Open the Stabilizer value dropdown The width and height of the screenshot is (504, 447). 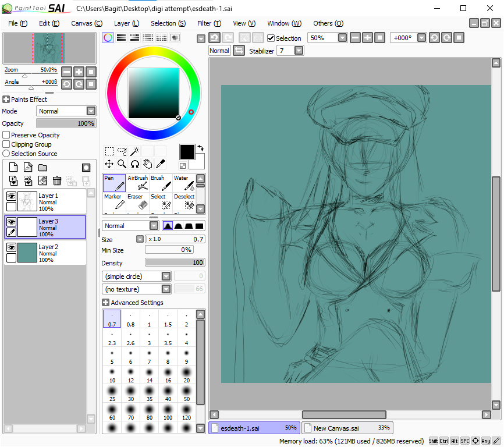click(299, 51)
